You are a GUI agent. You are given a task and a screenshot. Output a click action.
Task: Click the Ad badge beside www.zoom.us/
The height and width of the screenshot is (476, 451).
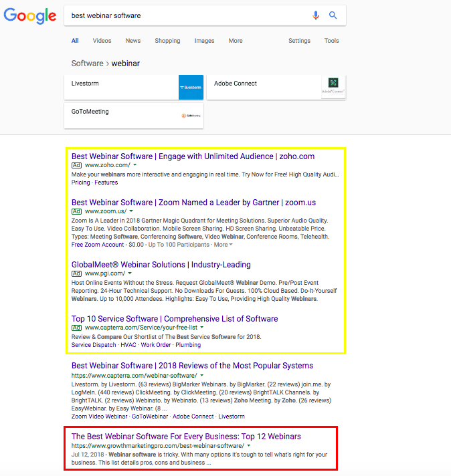coord(76,211)
